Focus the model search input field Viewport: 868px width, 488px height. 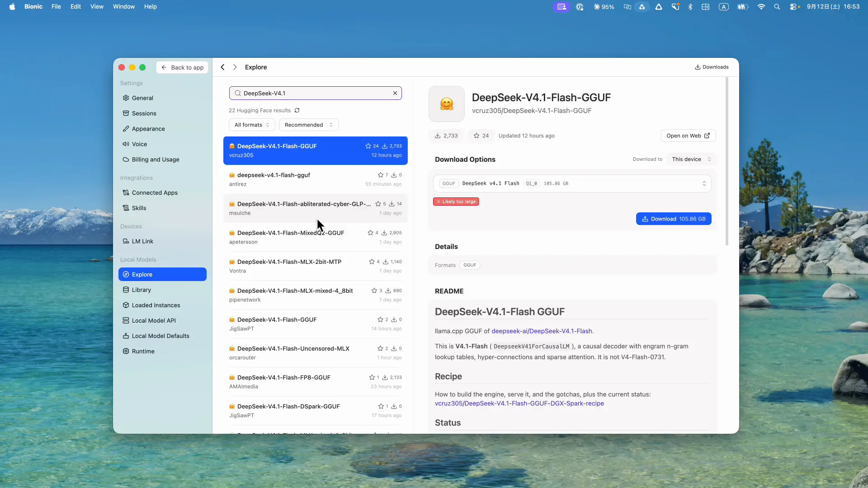click(x=315, y=93)
